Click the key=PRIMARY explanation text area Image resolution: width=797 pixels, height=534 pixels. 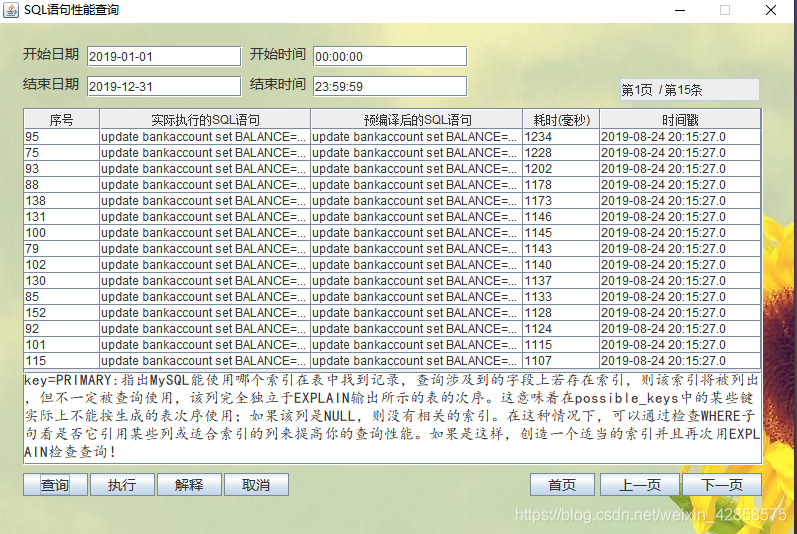point(392,417)
